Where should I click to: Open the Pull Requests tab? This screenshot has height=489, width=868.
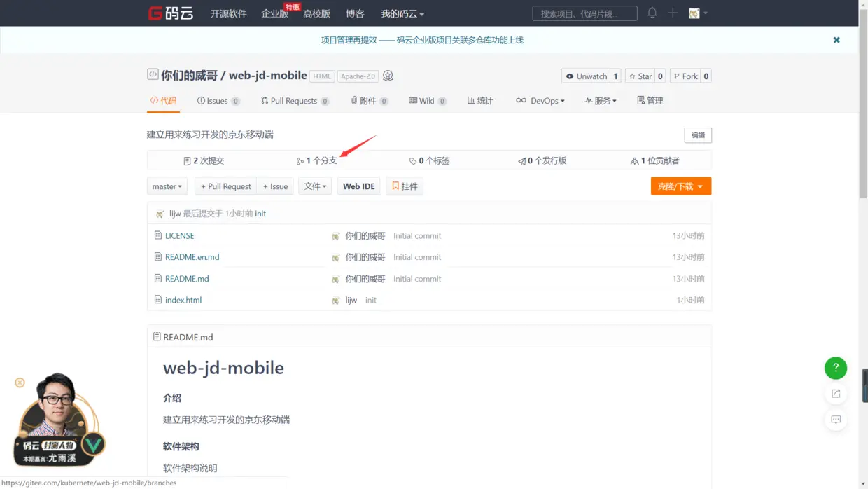295,101
